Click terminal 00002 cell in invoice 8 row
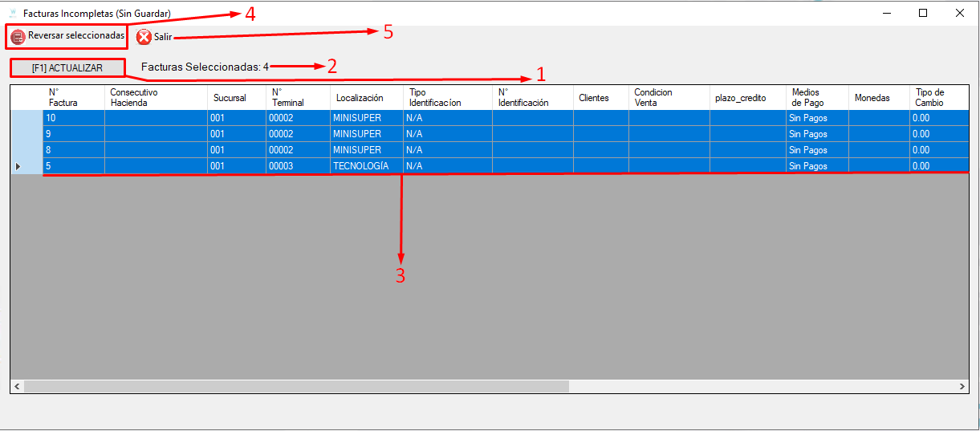The width and height of the screenshot is (980, 431). (298, 150)
